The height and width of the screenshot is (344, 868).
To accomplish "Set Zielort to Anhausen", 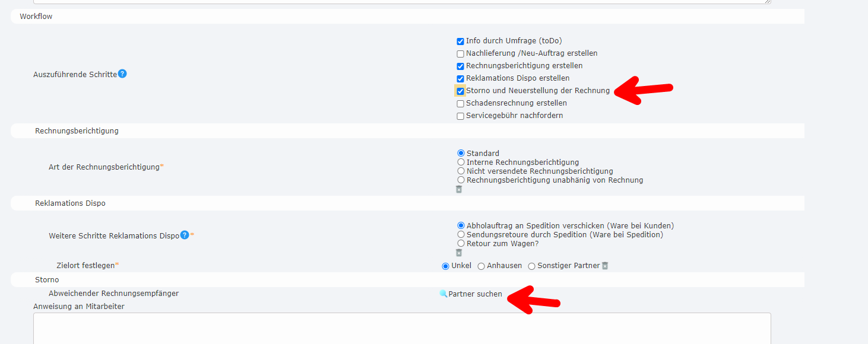I will pyautogui.click(x=481, y=265).
